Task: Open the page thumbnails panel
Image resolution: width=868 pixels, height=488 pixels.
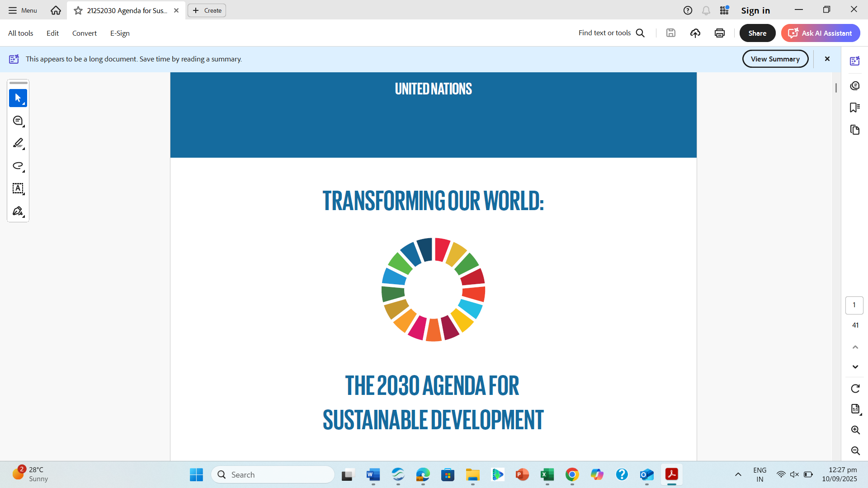Action: point(854,130)
